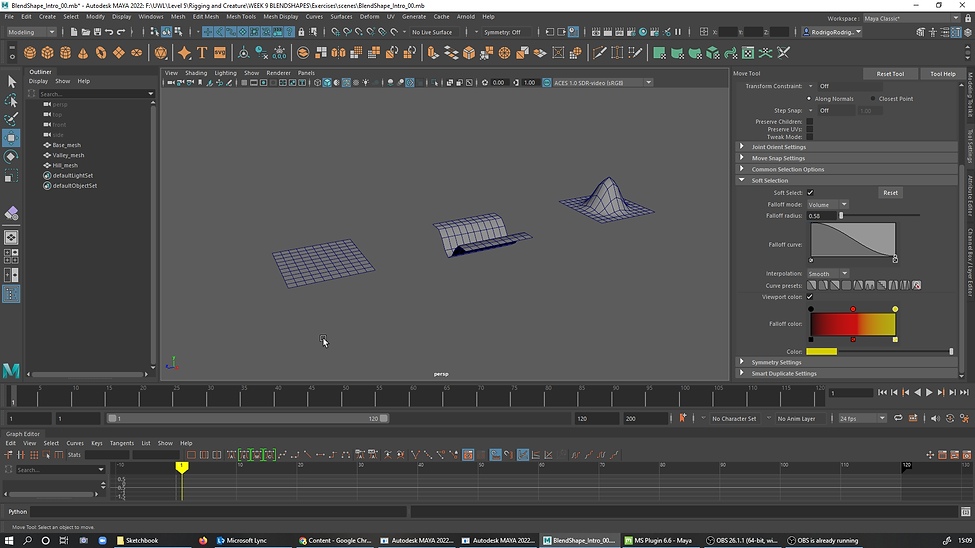Viewport: 975px width, 548px height.
Task: Open the viewport Shading menu
Action: (196, 73)
